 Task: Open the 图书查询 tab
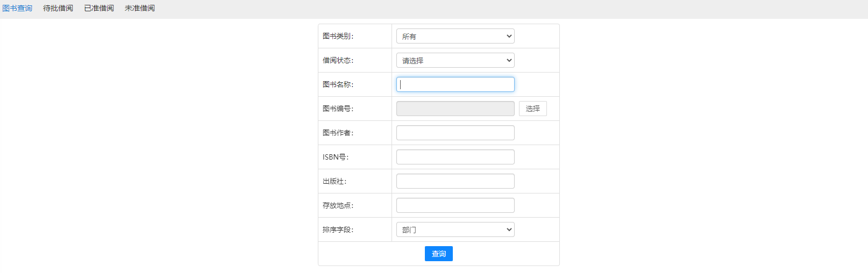[17, 8]
